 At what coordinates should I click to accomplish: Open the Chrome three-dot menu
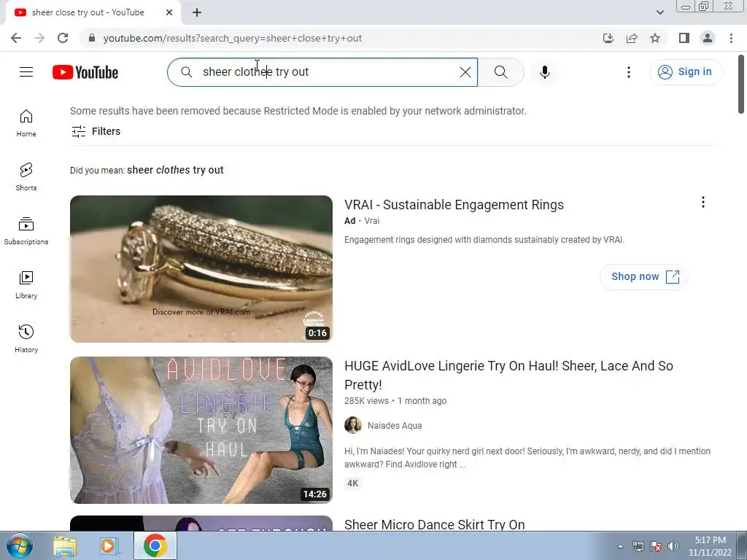(731, 38)
